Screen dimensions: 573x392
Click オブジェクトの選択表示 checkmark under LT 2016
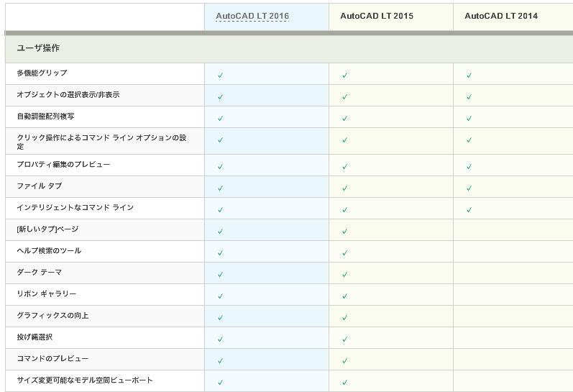click(x=220, y=97)
